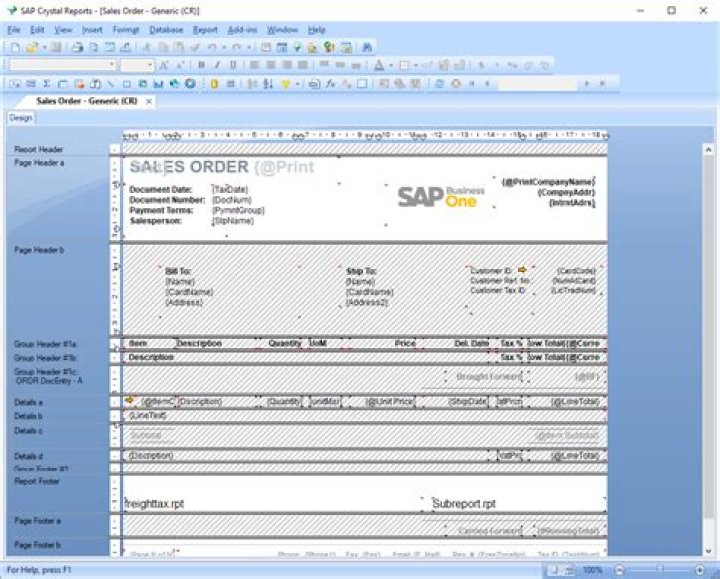Click the binoculars Find icon
This screenshot has height=579, width=720.
click(367, 47)
